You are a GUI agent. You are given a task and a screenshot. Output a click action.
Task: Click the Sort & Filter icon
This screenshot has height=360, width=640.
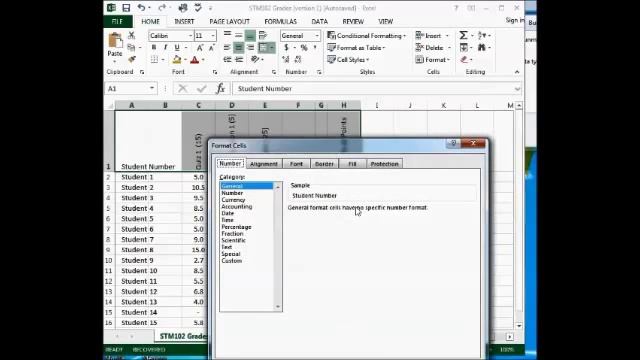[482, 36]
